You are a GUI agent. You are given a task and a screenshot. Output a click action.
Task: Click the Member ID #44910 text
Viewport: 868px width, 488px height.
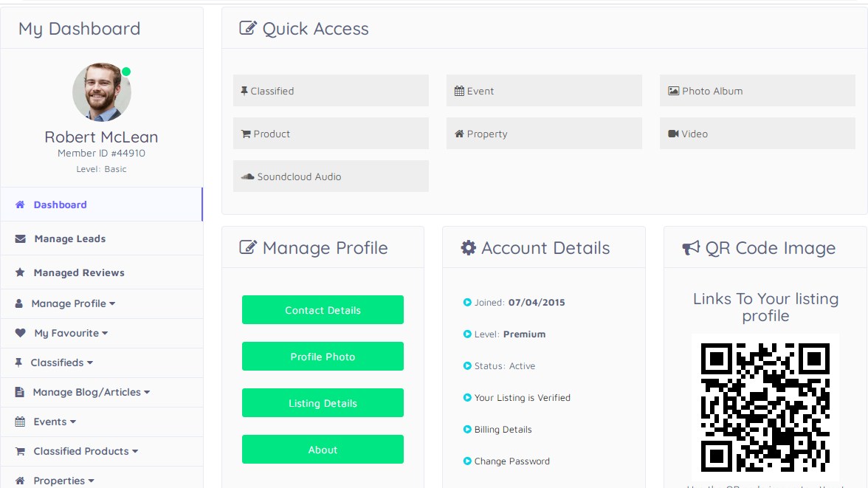click(101, 154)
